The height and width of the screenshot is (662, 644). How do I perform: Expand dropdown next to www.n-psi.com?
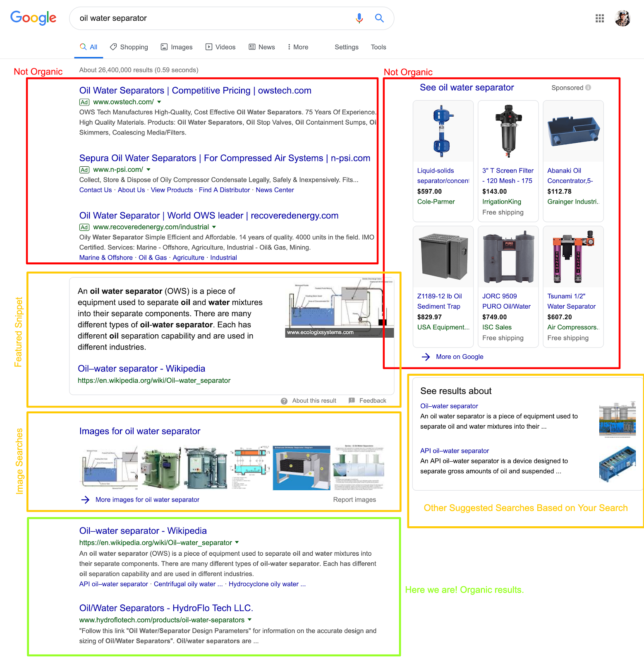[x=148, y=170]
